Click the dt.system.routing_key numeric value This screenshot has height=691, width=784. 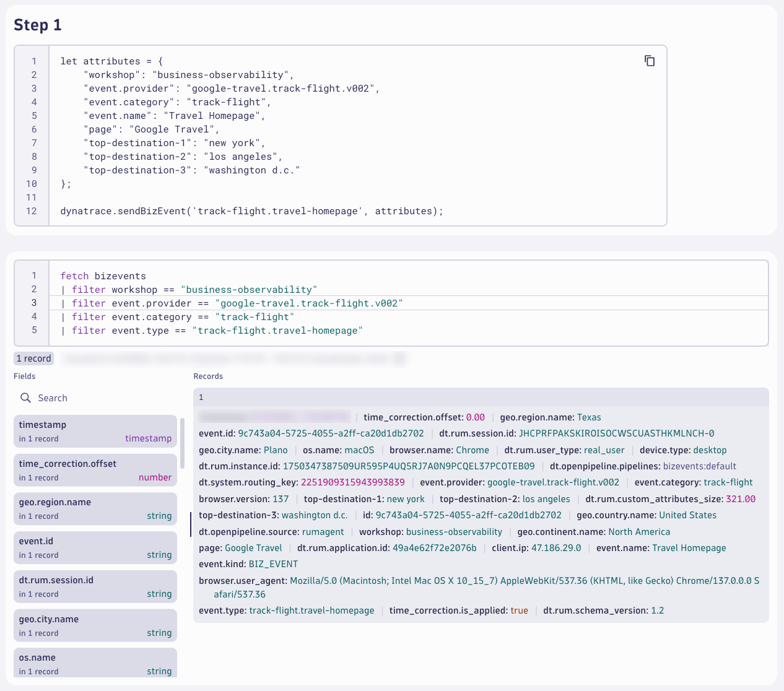[353, 482]
